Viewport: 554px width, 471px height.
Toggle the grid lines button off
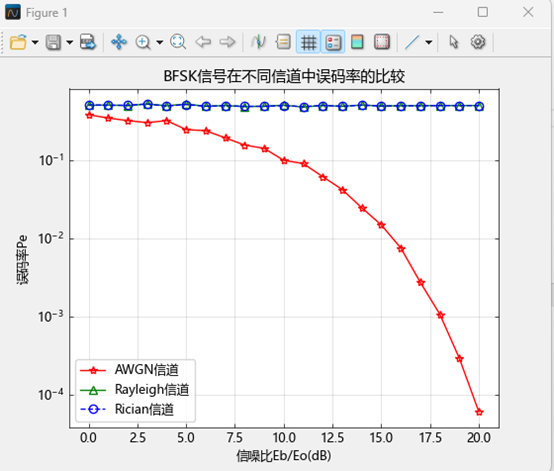[308, 42]
